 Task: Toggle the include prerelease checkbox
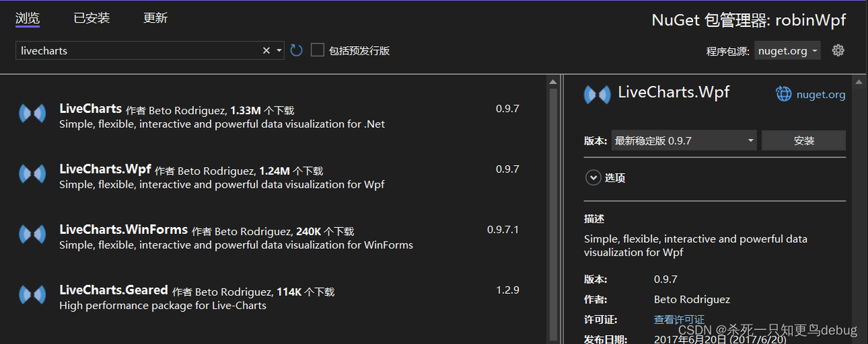[x=317, y=50]
